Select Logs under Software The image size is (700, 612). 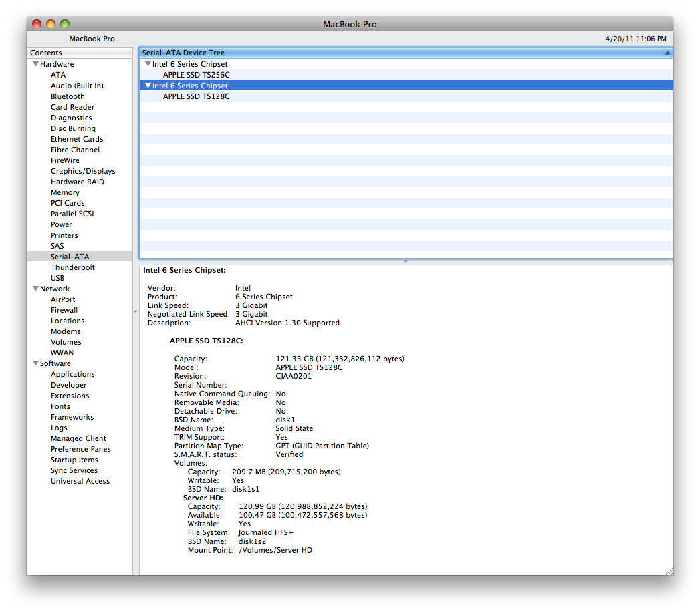(59, 428)
